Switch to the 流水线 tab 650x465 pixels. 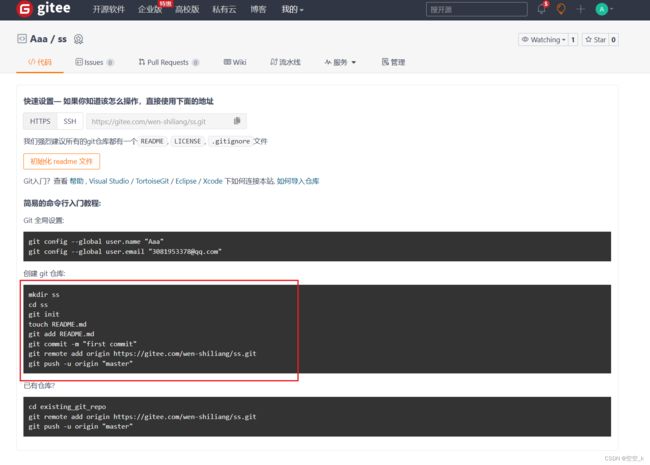pyautogui.click(x=285, y=62)
